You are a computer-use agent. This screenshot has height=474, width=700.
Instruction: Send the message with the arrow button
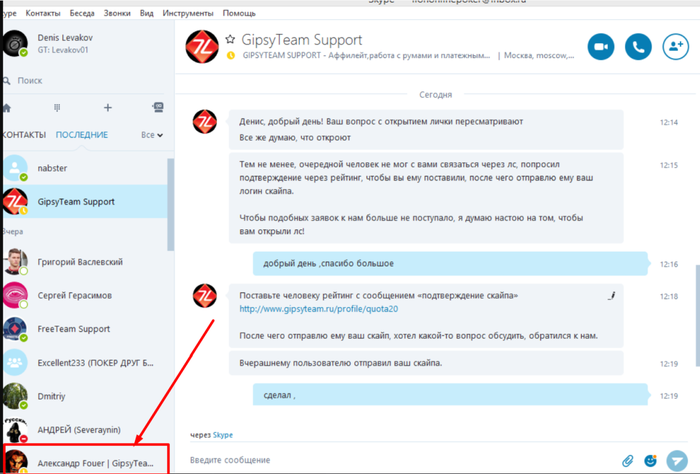(677, 461)
